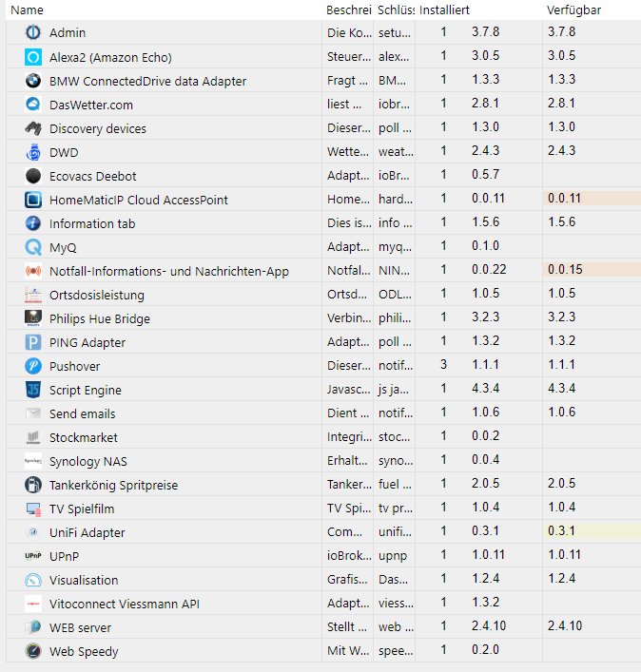This screenshot has height=672, width=641.
Task: Select the BMW ConnectedDrive logo icon
Action: pos(33,81)
